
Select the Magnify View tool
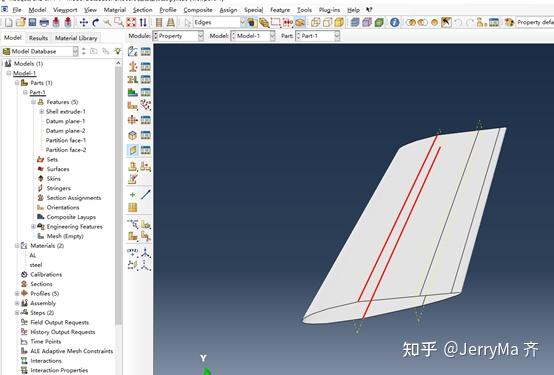coord(107,23)
